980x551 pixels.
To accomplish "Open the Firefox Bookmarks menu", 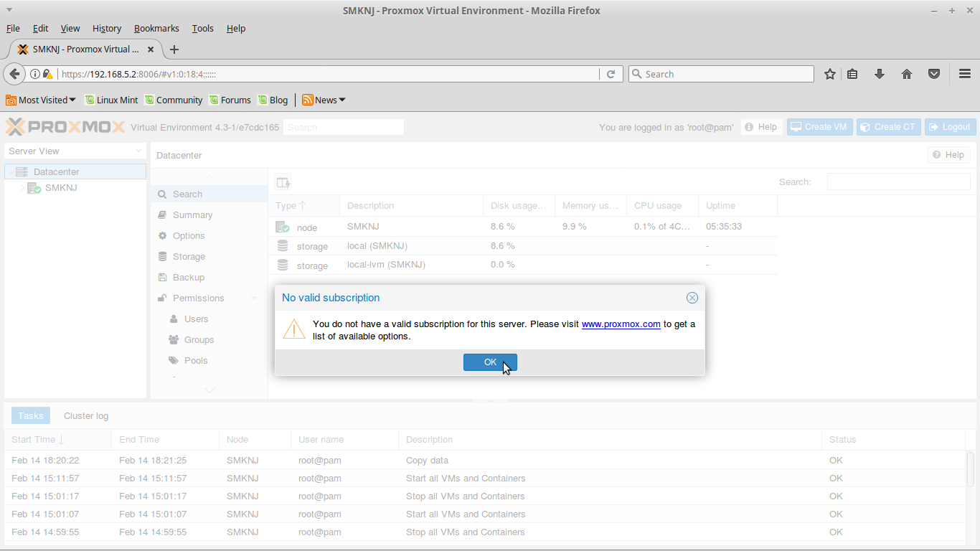I will click(156, 29).
